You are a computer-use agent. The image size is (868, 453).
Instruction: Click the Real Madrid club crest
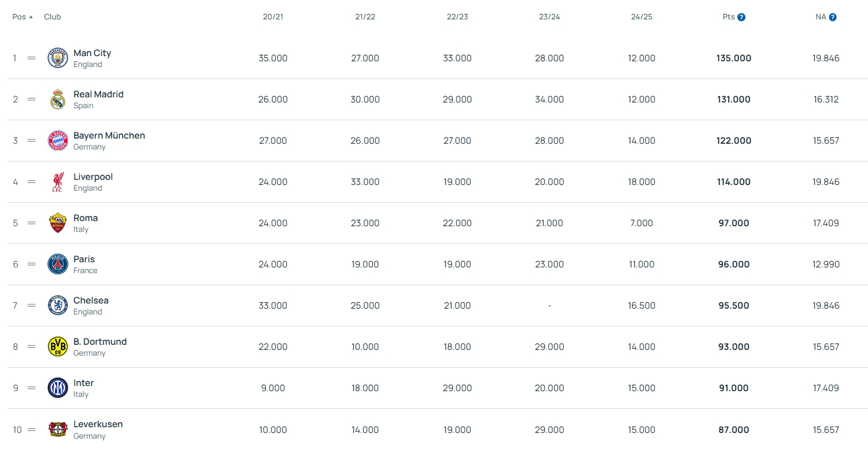(x=58, y=100)
